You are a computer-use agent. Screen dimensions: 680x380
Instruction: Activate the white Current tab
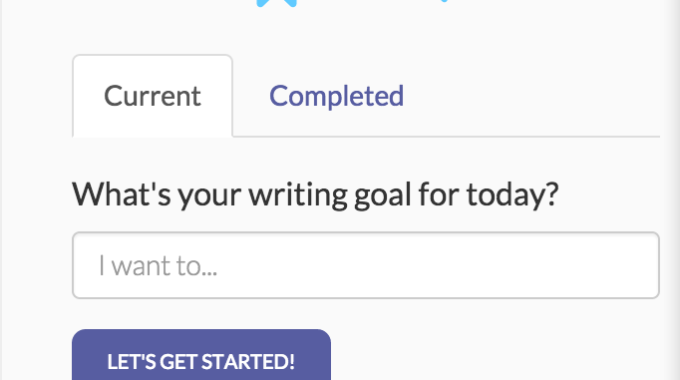152,96
